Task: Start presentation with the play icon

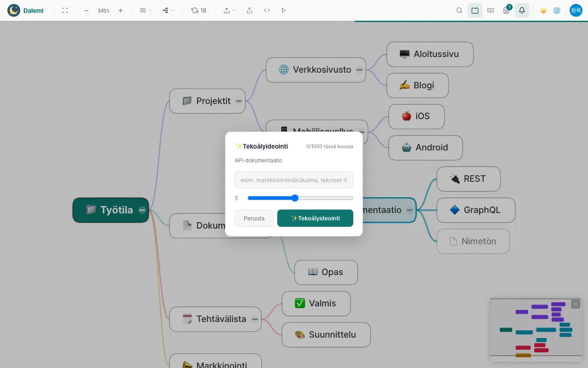Action: pos(283,10)
